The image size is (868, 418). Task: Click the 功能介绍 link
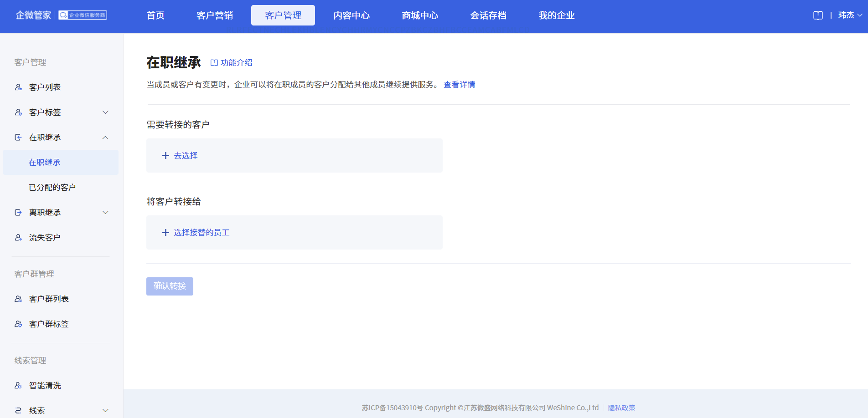click(x=237, y=63)
